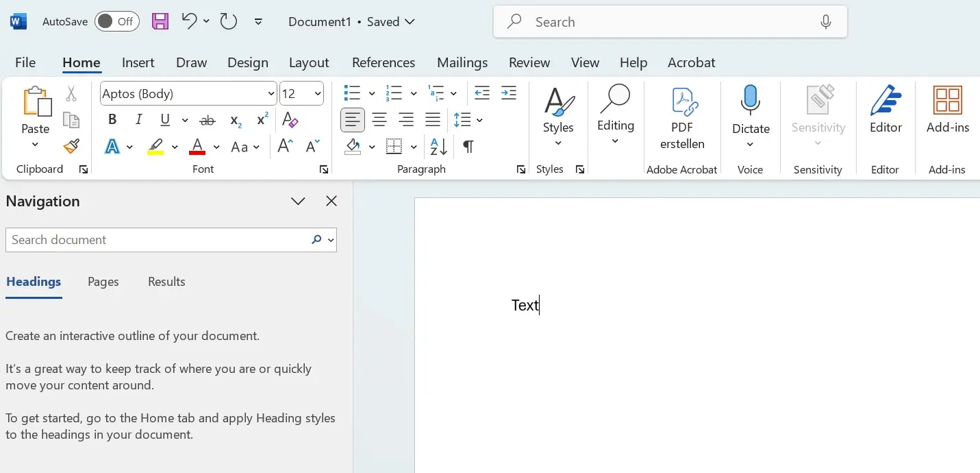Turn off AutoSave
Viewport: 980px width, 473px height.
[x=116, y=21]
